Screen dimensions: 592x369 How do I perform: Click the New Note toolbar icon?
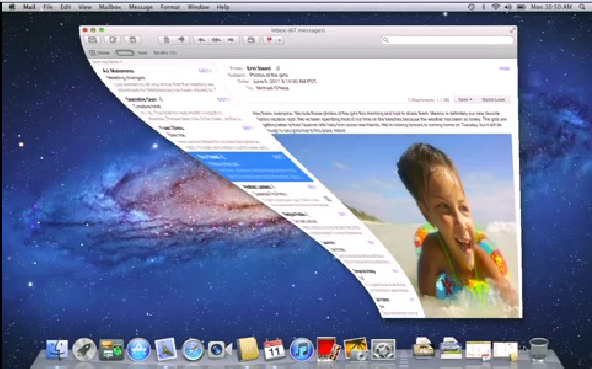coord(133,40)
